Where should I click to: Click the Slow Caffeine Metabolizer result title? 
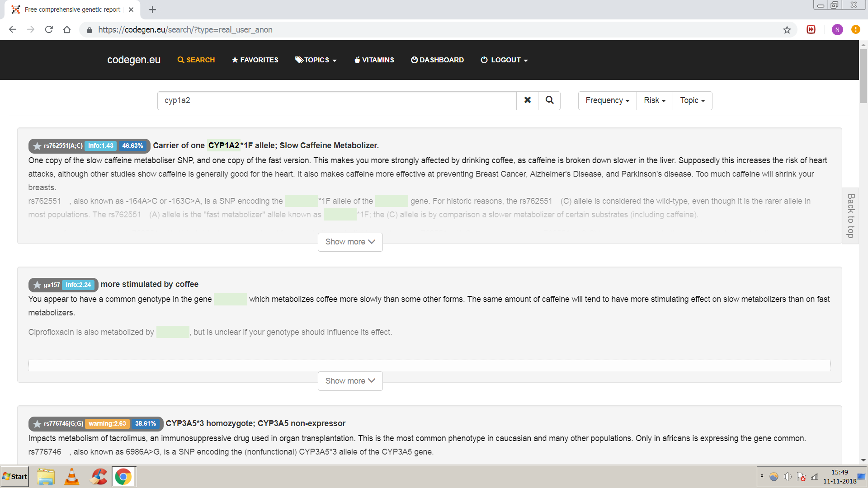[x=266, y=145]
